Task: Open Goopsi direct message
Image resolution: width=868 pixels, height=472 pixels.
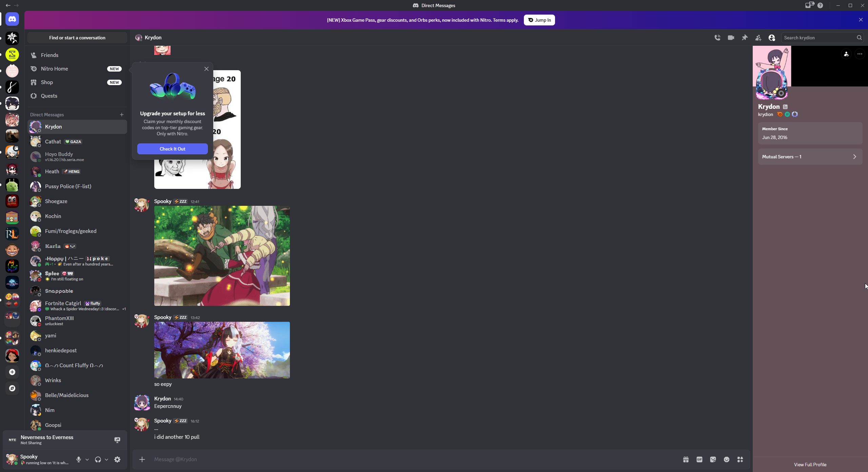Action: coord(77,425)
